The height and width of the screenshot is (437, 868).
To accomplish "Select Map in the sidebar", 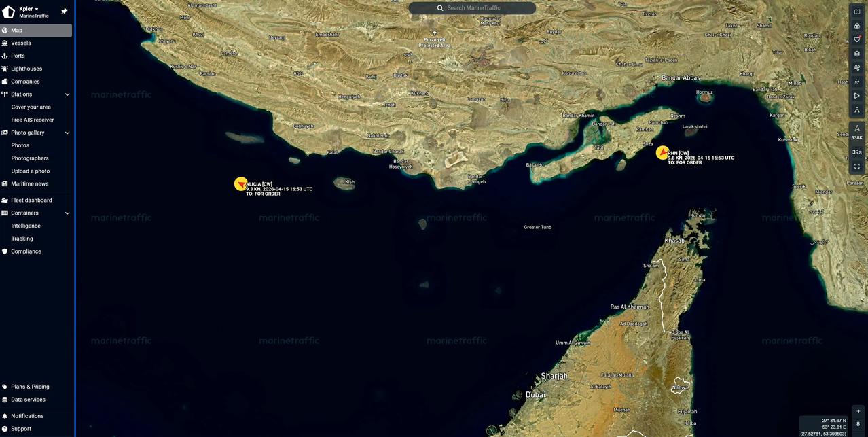I will coord(36,31).
